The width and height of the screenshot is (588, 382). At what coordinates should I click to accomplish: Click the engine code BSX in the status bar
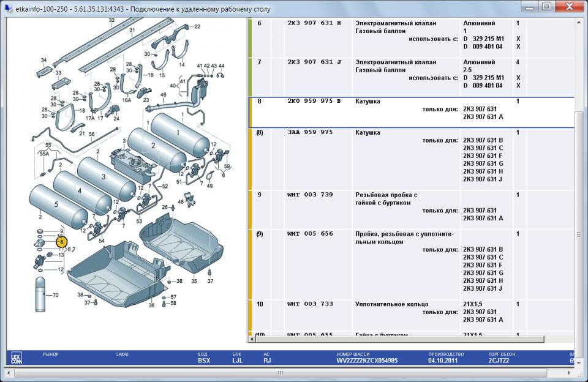[x=204, y=361]
